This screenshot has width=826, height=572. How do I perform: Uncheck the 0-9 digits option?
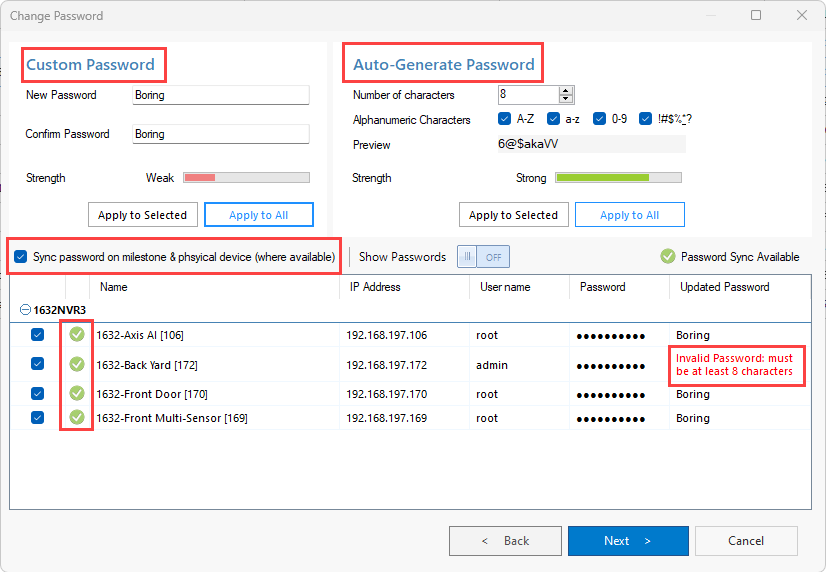point(599,119)
